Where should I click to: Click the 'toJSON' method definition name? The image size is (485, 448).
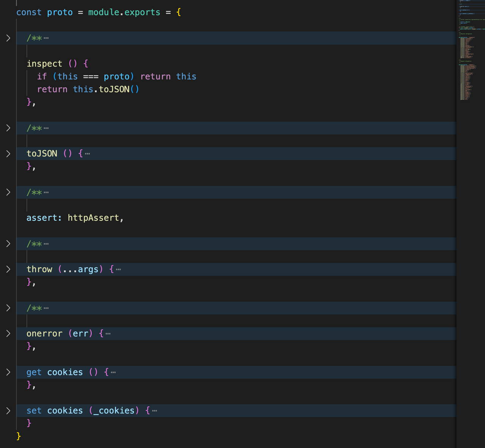pos(42,154)
